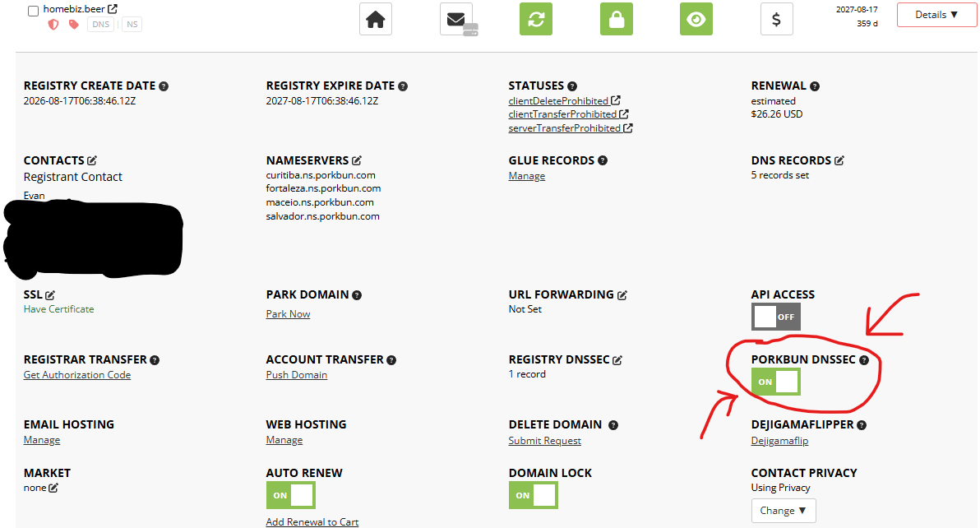980x528 pixels.
Task: Click Get Authorization Code link
Action: [77, 375]
